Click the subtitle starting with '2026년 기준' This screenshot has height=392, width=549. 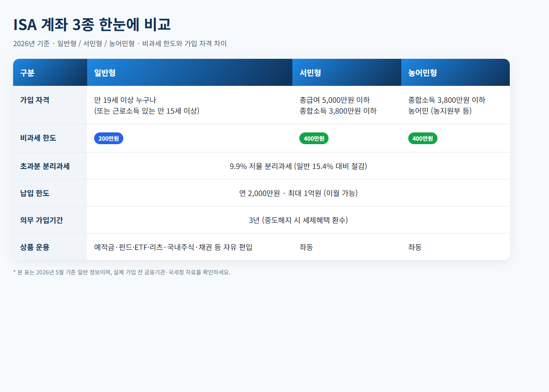click(120, 44)
